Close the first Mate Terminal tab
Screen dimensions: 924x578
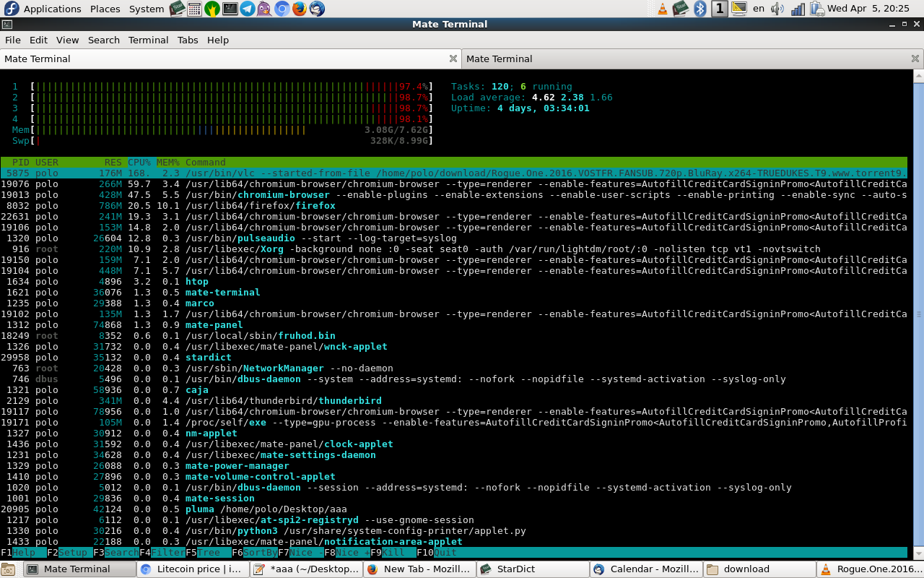pos(453,59)
